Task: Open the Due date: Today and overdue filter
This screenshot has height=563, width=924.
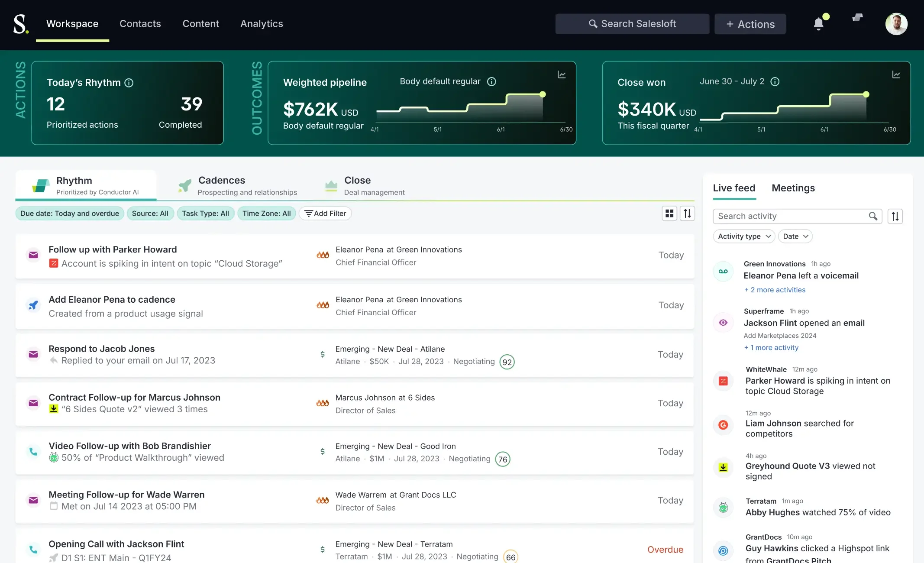Action: [x=70, y=214]
